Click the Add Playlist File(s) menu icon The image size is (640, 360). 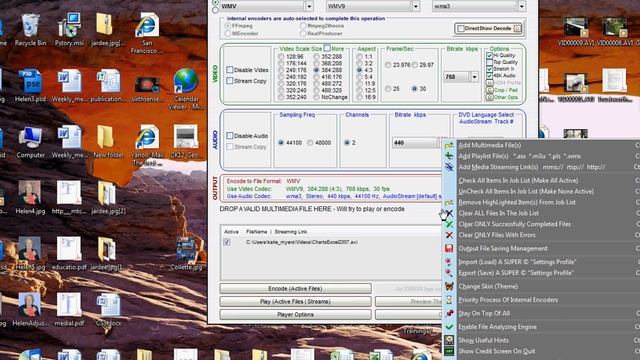coord(449,156)
